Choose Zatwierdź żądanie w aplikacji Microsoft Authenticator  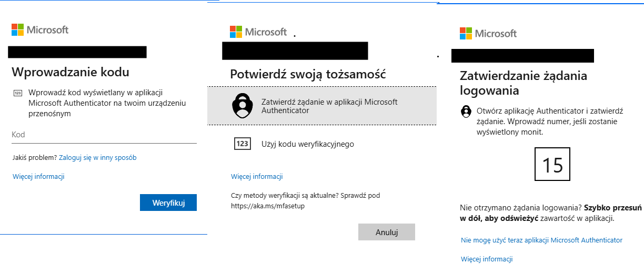point(322,106)
